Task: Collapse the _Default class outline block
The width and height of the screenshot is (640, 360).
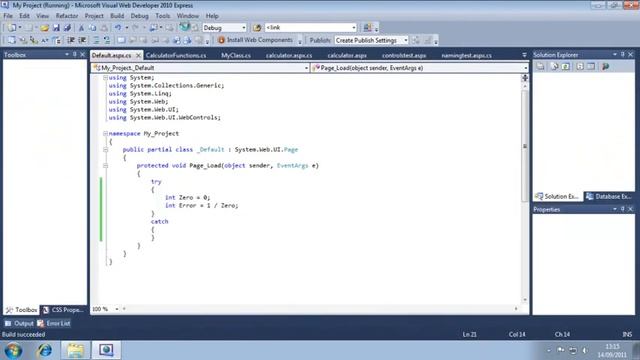Action: (105, 149)
